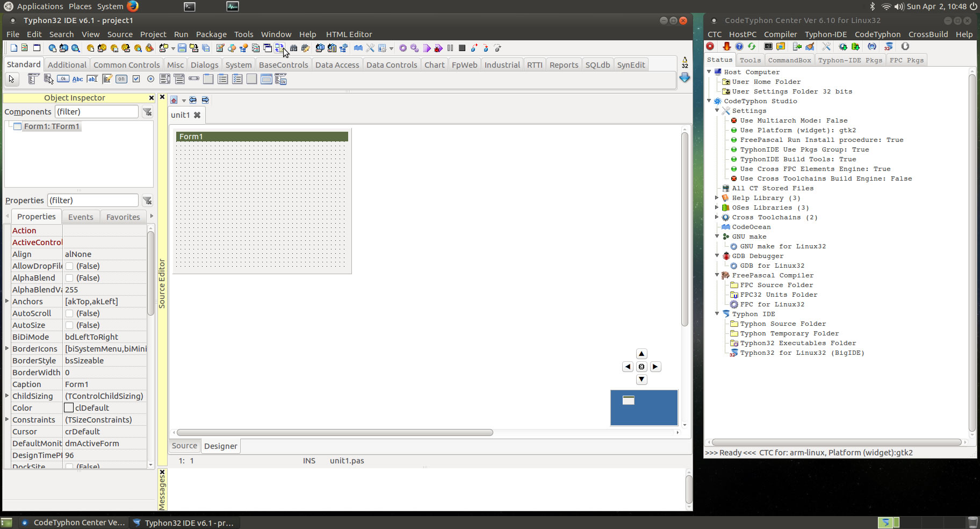Toggle the AlphaBlend checkbox
The width and height of the screenshot is (980, 529).
(x=69, y=278)
